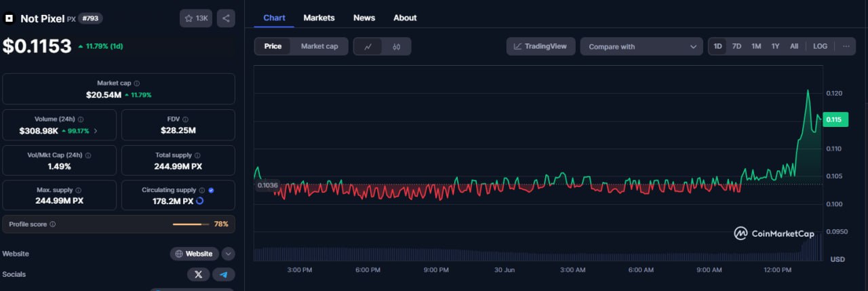Switch to the News tab

tap(364, 18)
